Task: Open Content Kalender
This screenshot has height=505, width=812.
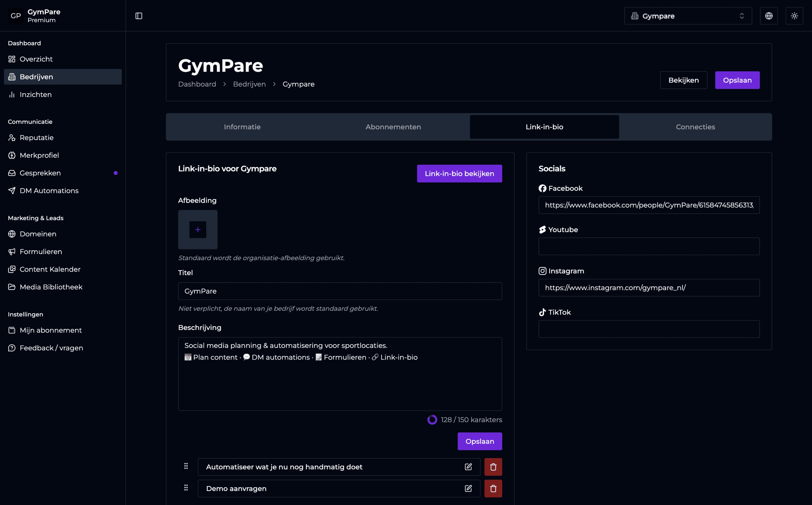Action: point(63,269)
